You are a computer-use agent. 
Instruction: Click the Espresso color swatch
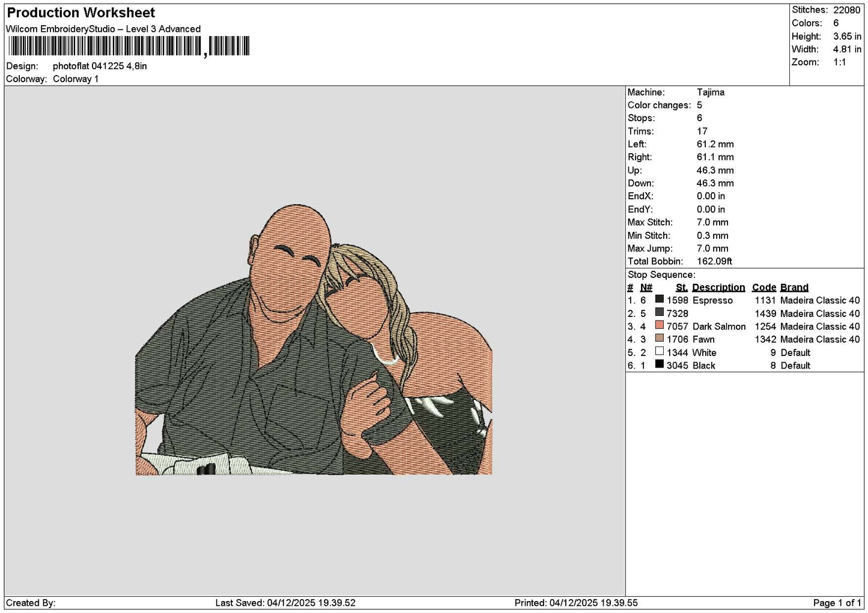click(x=660, y=300)
